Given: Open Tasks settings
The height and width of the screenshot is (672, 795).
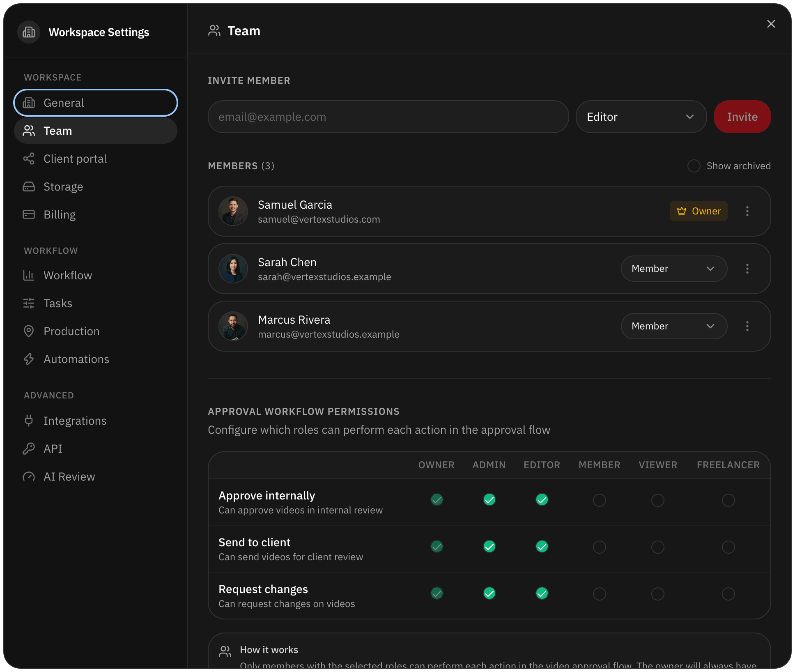Looking at the screenshot, I should click(x=96, y=303).
